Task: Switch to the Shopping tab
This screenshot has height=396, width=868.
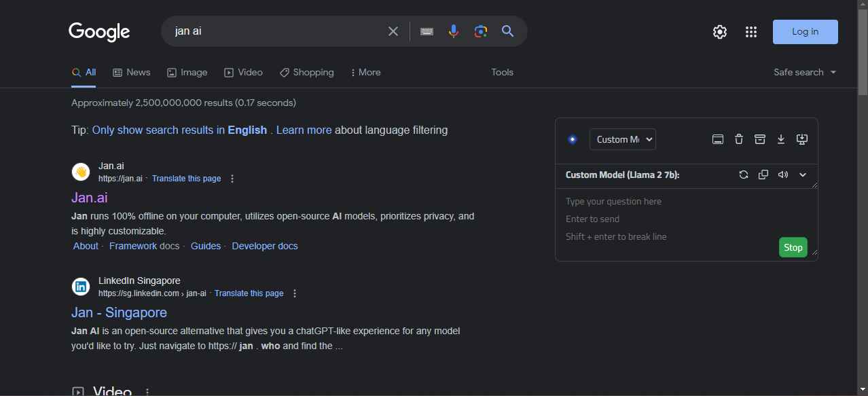Action: pos(307,72)
